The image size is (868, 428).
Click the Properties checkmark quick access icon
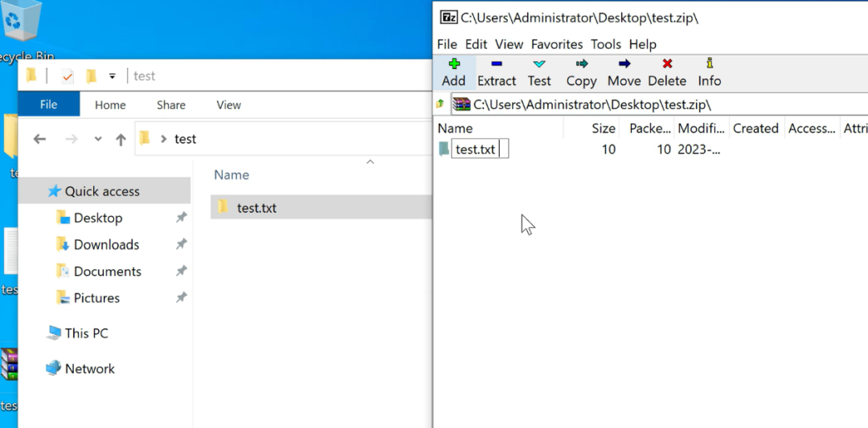click(x=68, y=75)
